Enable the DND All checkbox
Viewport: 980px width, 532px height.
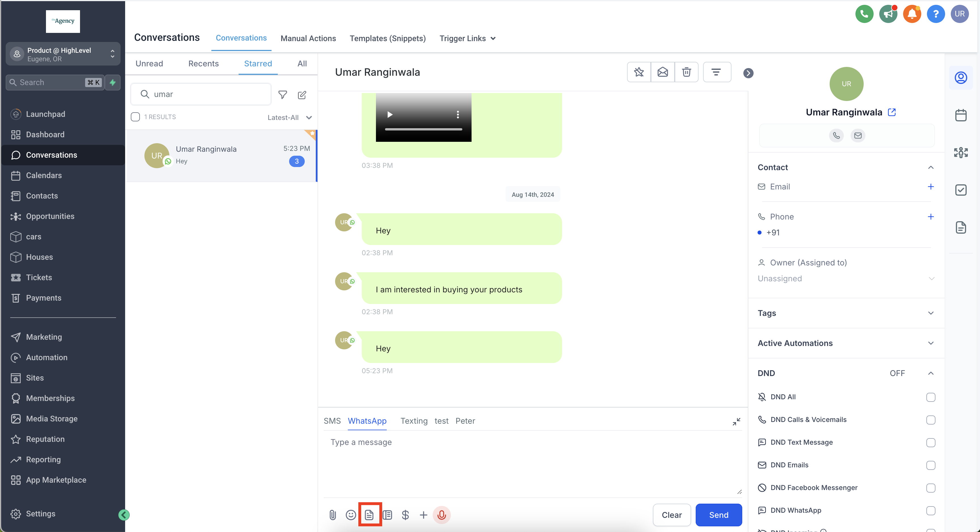931,397
